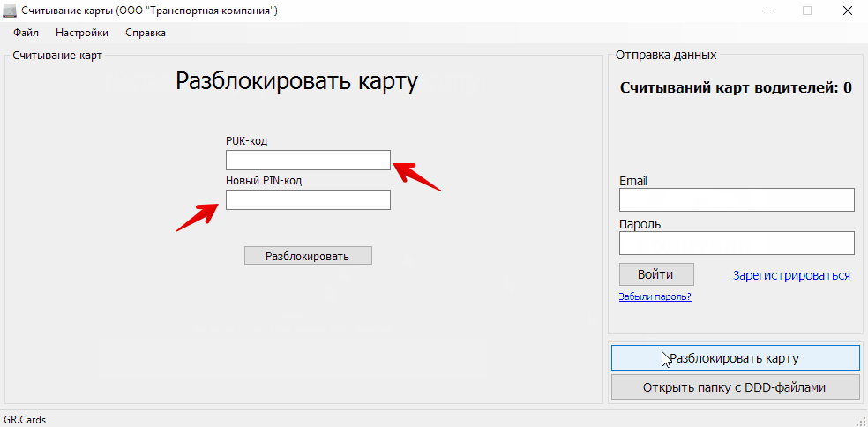Click the Войти login button
The height and width of the screenshot is (427, 868).
click(656, 274)
